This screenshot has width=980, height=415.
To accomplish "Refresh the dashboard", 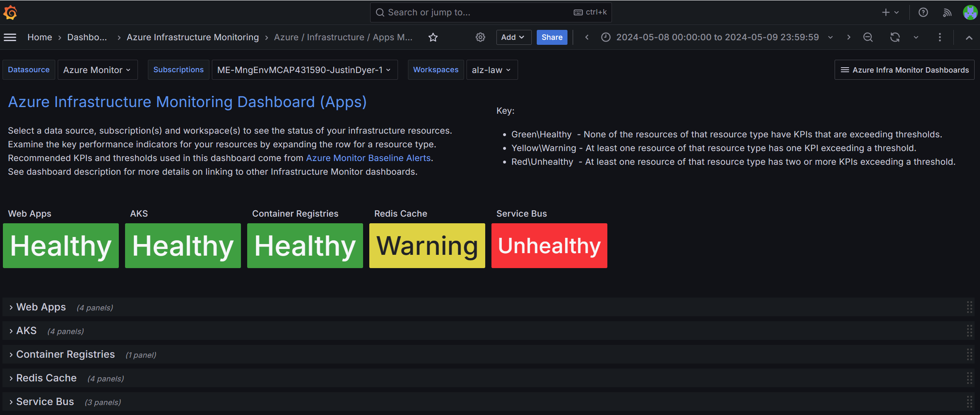I will pyautogui.click(x=895, y=37).
